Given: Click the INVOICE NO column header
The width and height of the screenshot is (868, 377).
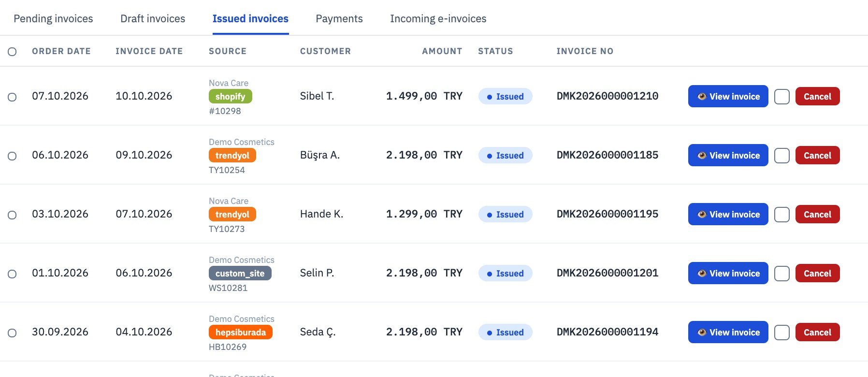Looking at the screenshot, I should 585,51.
